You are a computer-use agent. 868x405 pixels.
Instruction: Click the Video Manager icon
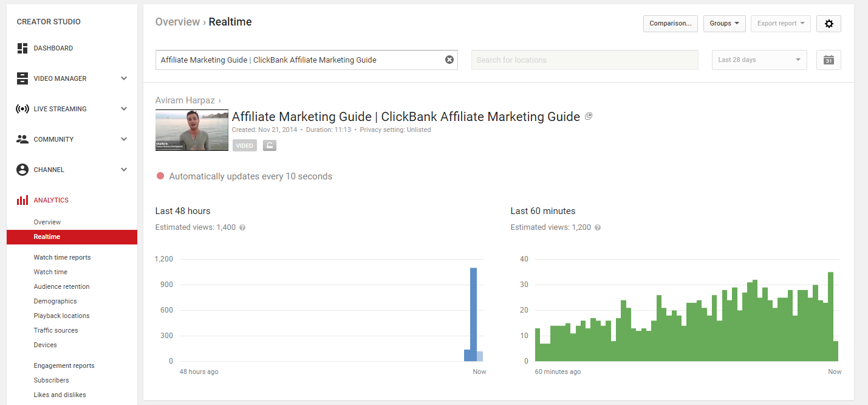(x=22, y=78)
